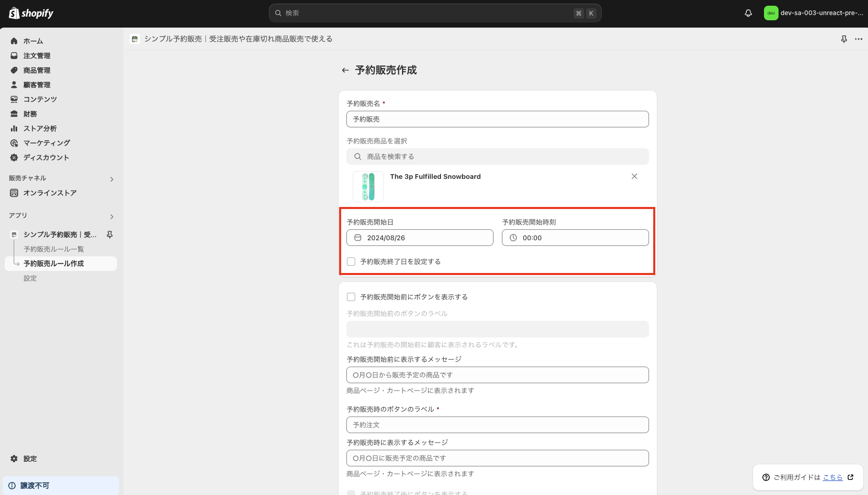The image size is (868, 495).
Task: Open 注文管理 in the sidebar
Action: tap(36, 55)
